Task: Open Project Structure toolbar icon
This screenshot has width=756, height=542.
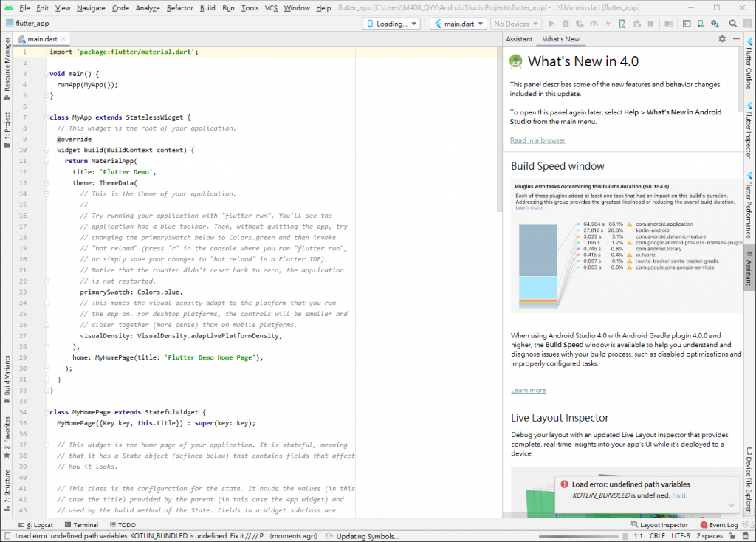Action: (669, 24)
